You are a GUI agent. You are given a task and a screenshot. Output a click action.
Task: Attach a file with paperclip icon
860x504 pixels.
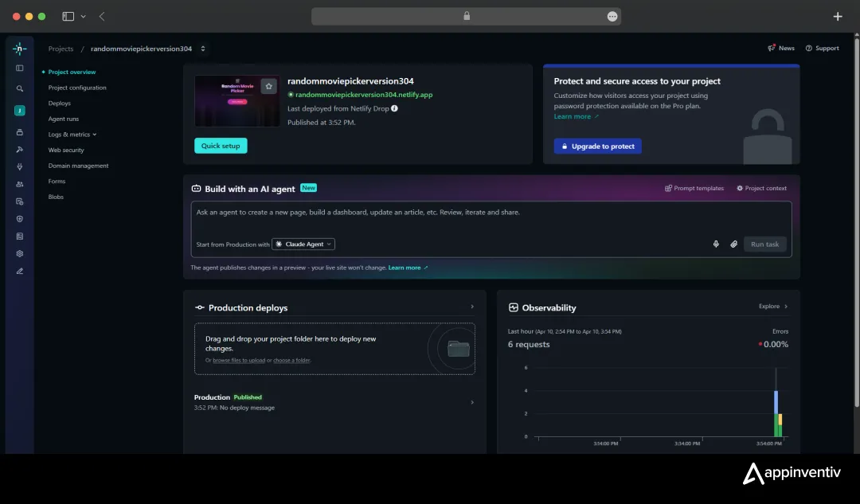tap(734, 244)
